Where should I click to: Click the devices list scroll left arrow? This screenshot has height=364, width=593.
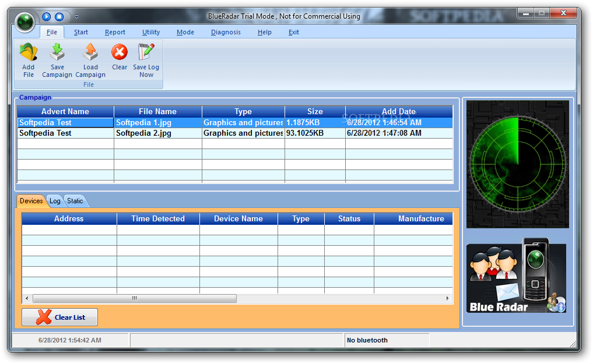point(26,298)
